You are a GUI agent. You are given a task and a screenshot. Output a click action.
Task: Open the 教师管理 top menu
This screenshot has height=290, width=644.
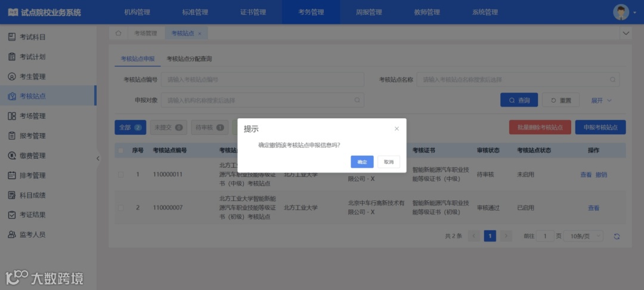click(427, 13)
